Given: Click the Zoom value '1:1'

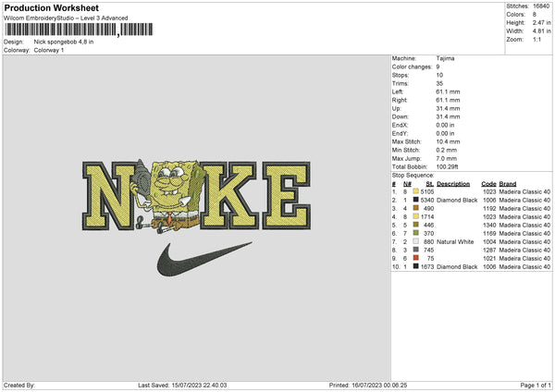Looking at the screenshot, I should tap(536, 39).
